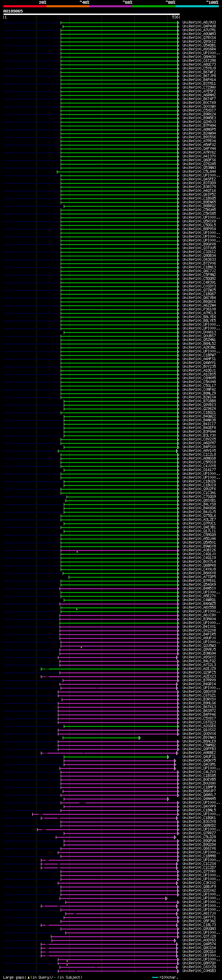Select the UniRef100_B3TM11 label
222x980 pixels.
point(199,84)
